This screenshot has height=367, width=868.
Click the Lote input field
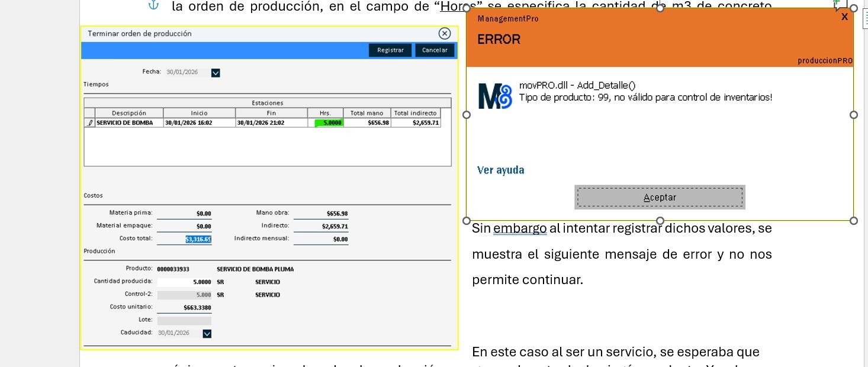[x=184, y=320]
